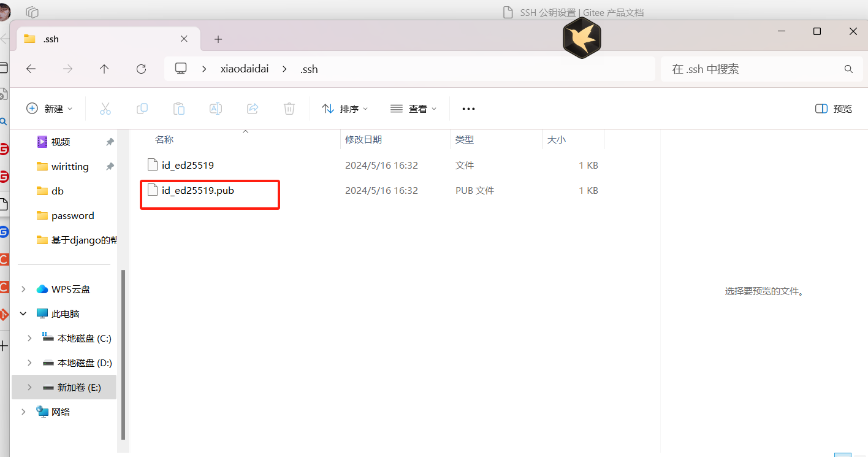The width and height of the screenshot is (868, 457).
Task: Go forward with the right arrow
Action: coord(67,69)
